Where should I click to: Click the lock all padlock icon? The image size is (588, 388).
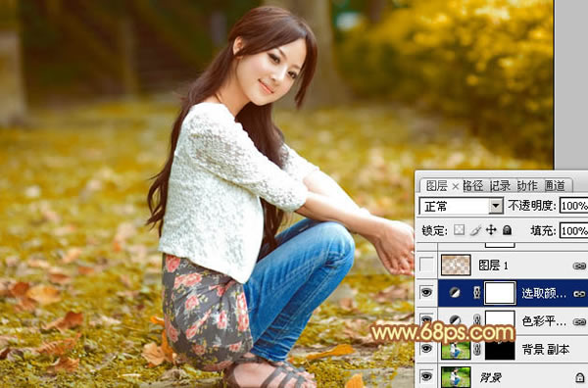point(507,230)
